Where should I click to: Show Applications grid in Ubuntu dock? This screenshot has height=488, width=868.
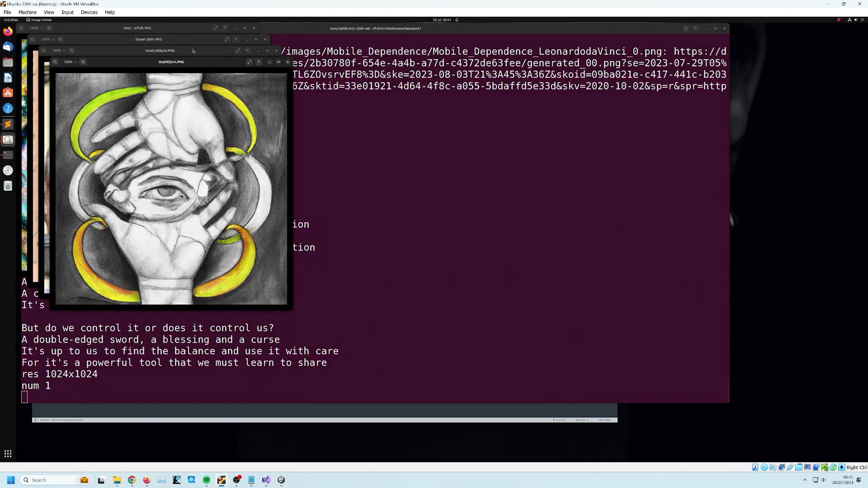coord(8,453)
